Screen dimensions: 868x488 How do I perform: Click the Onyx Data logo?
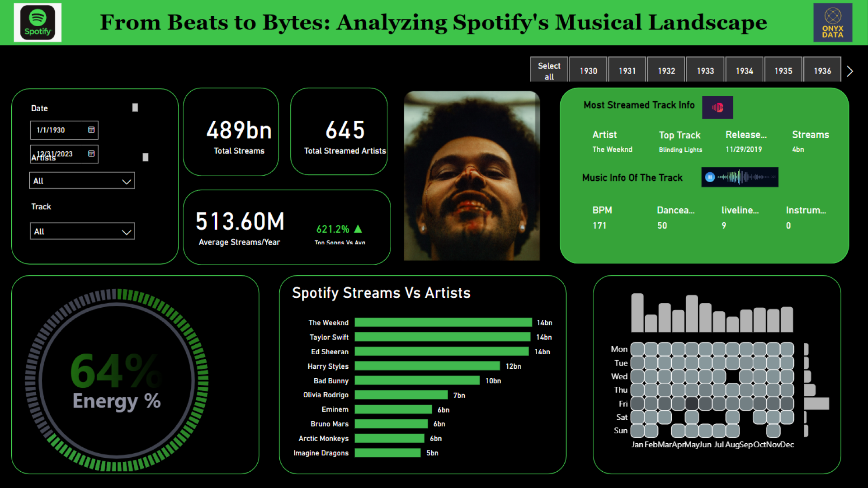pyautogui.click(x=833, y=23)
